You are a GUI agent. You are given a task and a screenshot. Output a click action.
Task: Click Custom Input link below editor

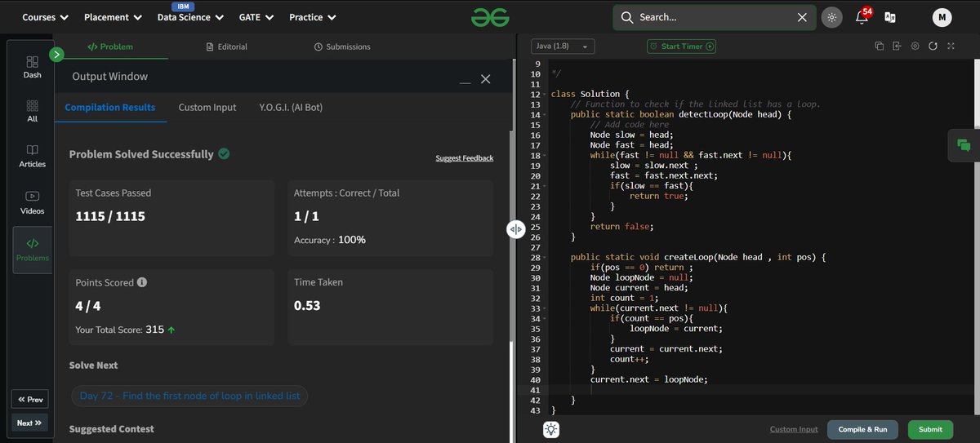pyautogui.click(x=794, y=429)
